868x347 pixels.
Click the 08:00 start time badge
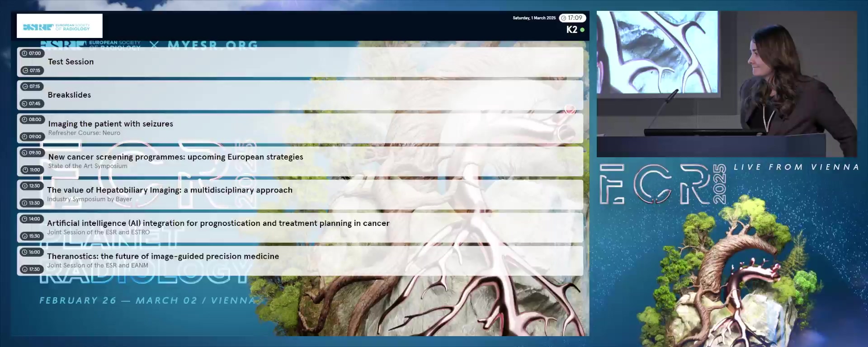click(32, 120)
